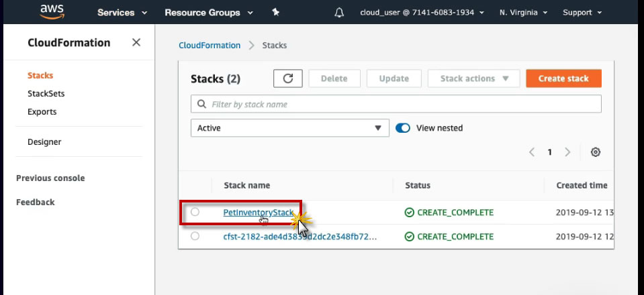Expand the Stack actions dropdown
Screen dimensions: 644x295
473,78
